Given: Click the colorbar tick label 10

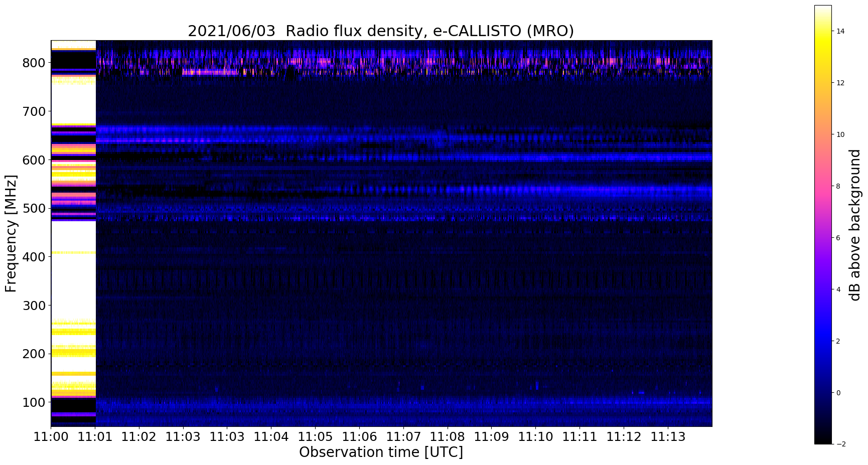Looking at the screenshot, I should tap(840, 134).
